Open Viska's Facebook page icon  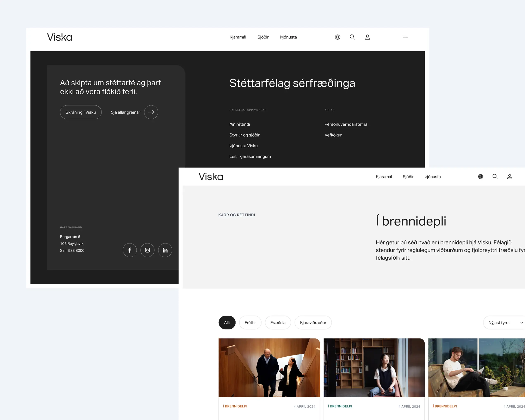point(130,250)
